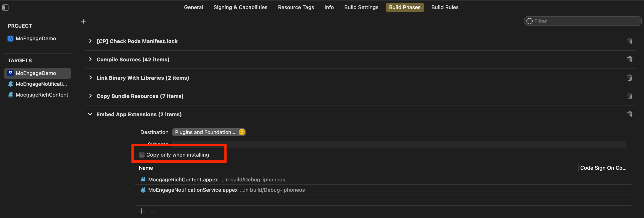The image size is (644, 218).
Task: Delete the Embed App Extensions phase
Action: click(629, 114)
